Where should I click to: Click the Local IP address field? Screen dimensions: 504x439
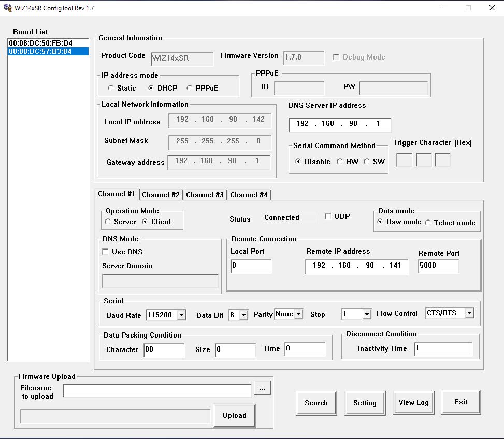(x=220, y=121)
